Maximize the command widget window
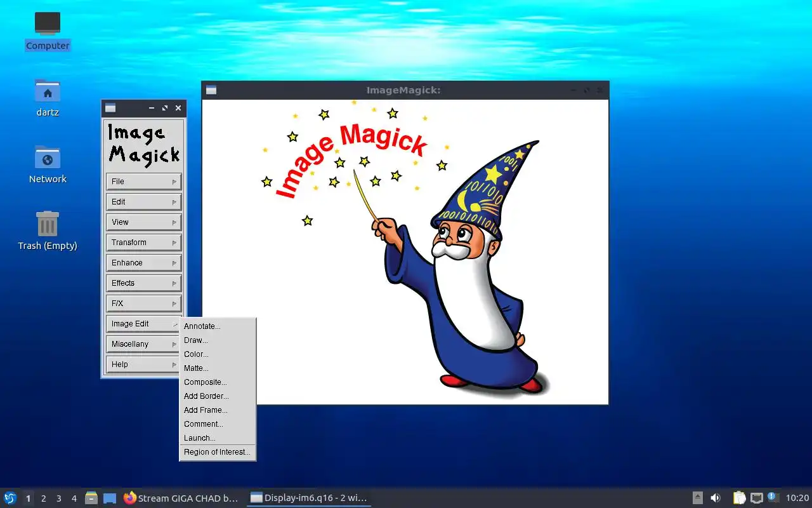Viewport: 812px width, 508px height. (x=165, y=108)
